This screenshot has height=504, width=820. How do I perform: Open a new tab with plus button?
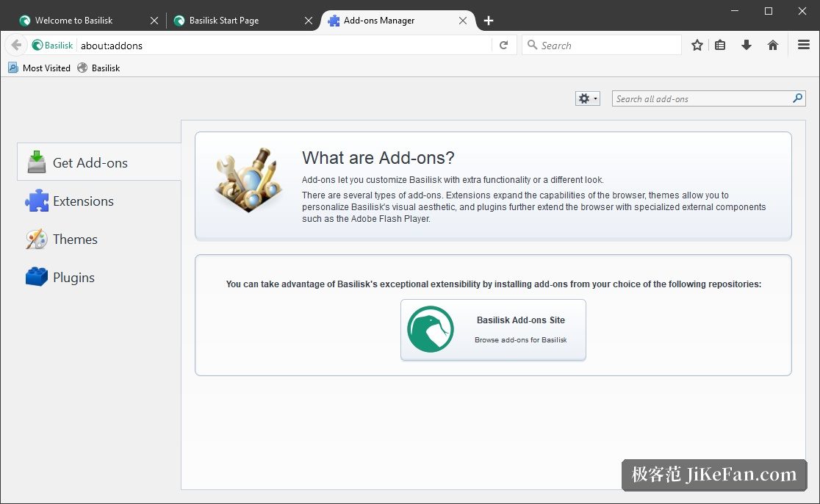pyautogui.click(x=489, y=21)
